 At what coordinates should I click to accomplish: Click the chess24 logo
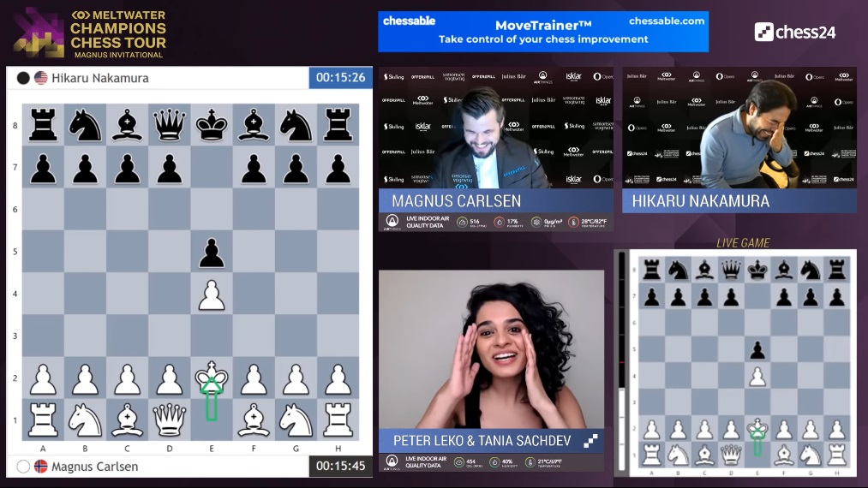(794, 33)
